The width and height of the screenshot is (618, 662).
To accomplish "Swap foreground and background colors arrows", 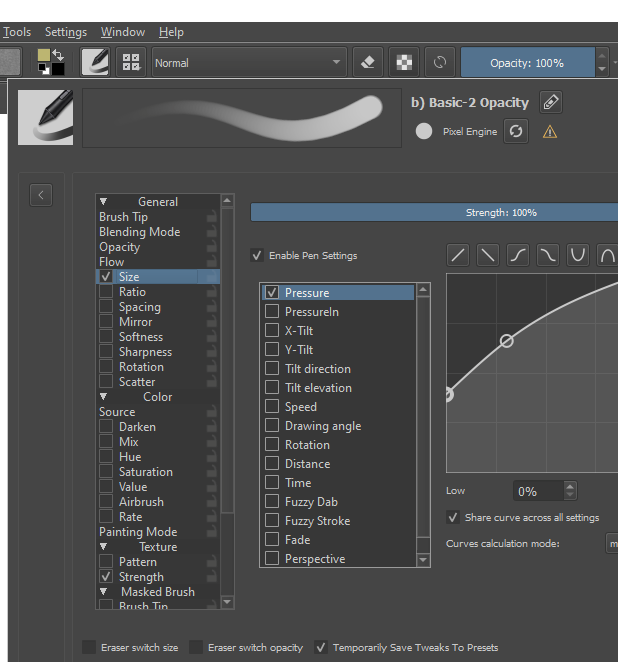I will click(x=58, y=55).
